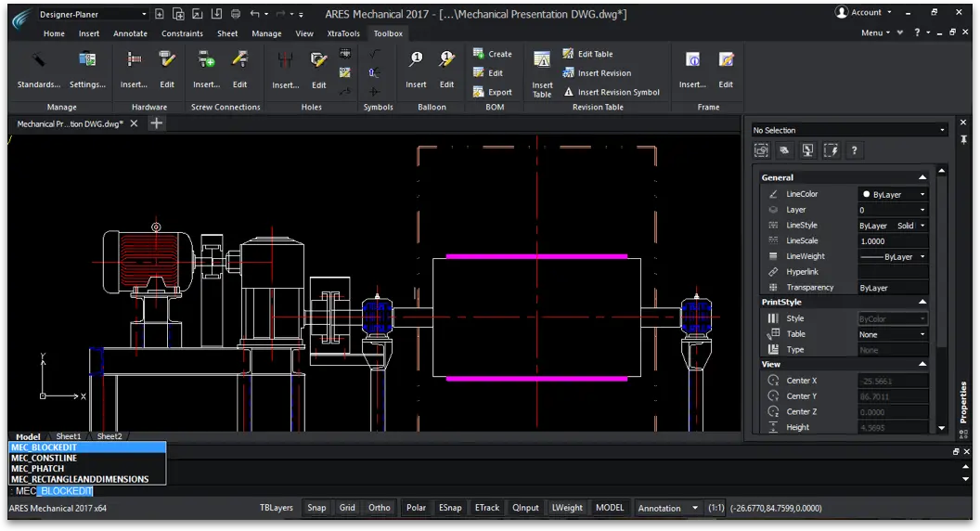Click the print icon in quick access bar
980x531 pixels.
(236, 14)
